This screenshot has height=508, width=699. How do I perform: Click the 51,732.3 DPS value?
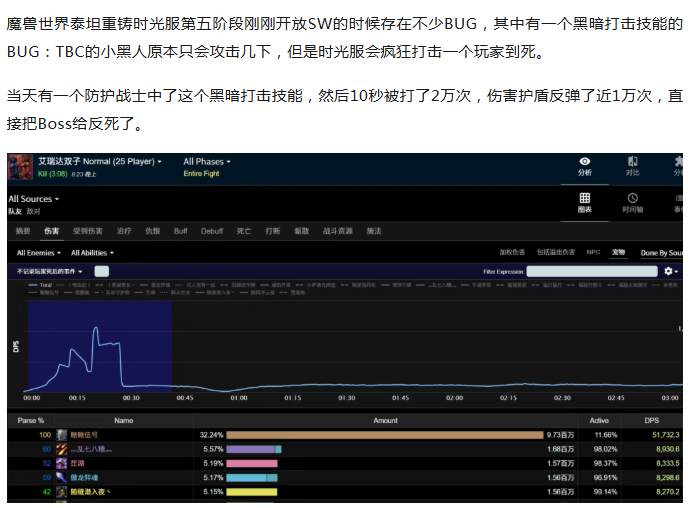click(x=666, y=435)
